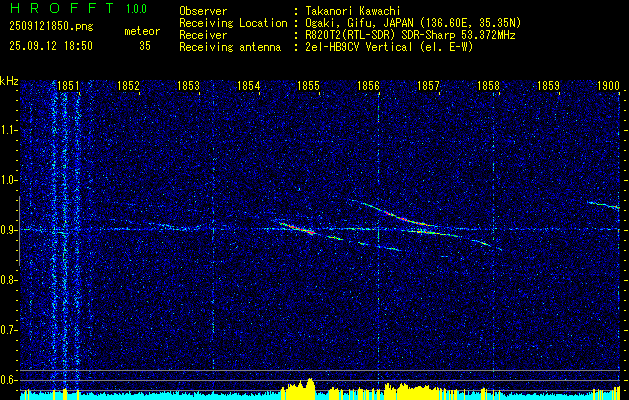Click the 1854 time marker
This screenshot has height=400, width=629.
tap(249, 86)
